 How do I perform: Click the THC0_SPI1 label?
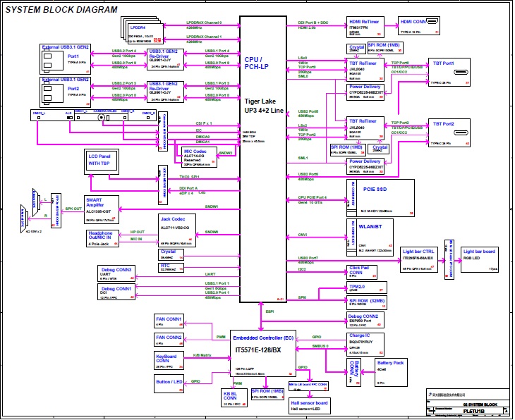(189, 177)
